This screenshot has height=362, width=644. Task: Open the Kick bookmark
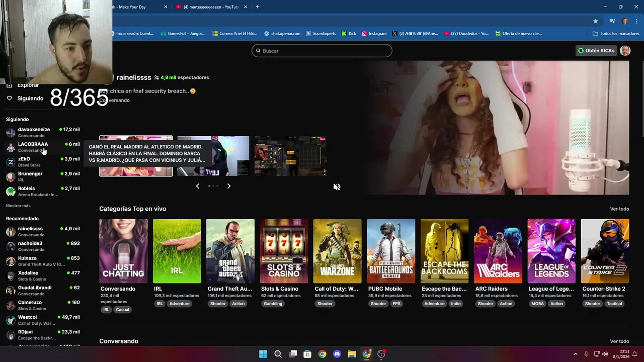coord(349,34)
